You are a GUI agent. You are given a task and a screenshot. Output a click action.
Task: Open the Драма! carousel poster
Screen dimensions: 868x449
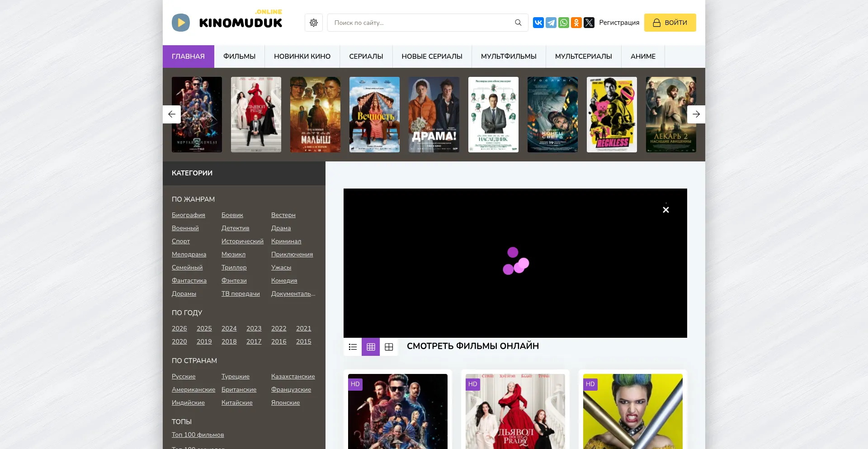pos(434,114)
